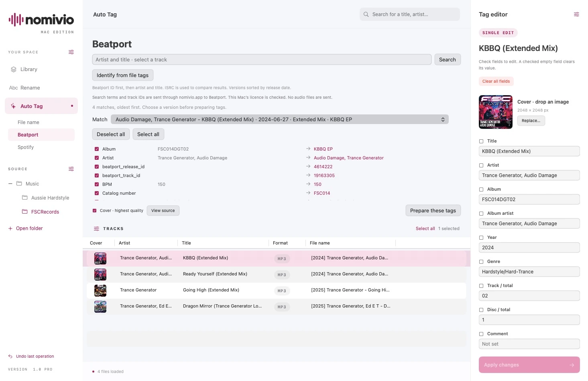Click the Replace cover button

click(531, 120)
